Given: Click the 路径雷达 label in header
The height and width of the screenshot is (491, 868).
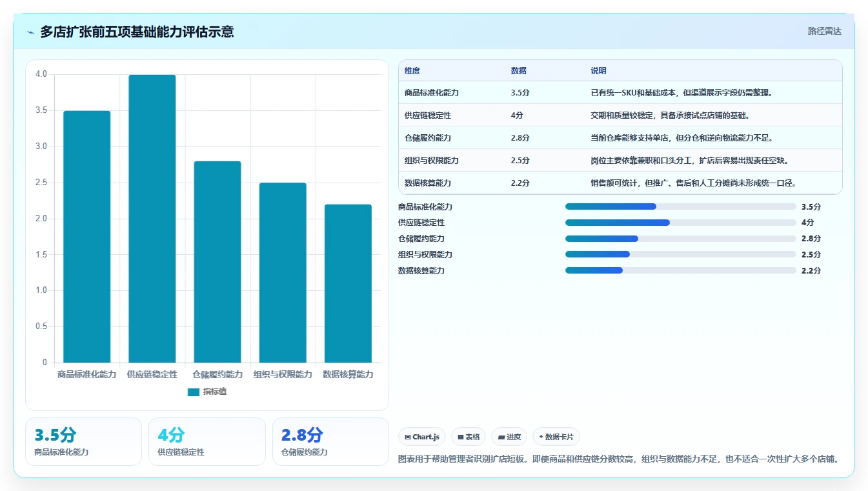Looking at the screenshot, I should click(825, 31).
